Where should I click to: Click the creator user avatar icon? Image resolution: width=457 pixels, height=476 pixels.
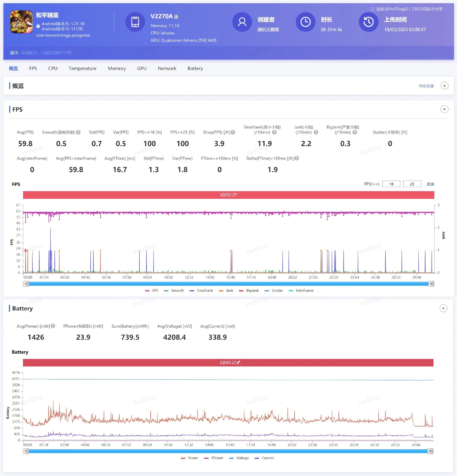[242, 22]
